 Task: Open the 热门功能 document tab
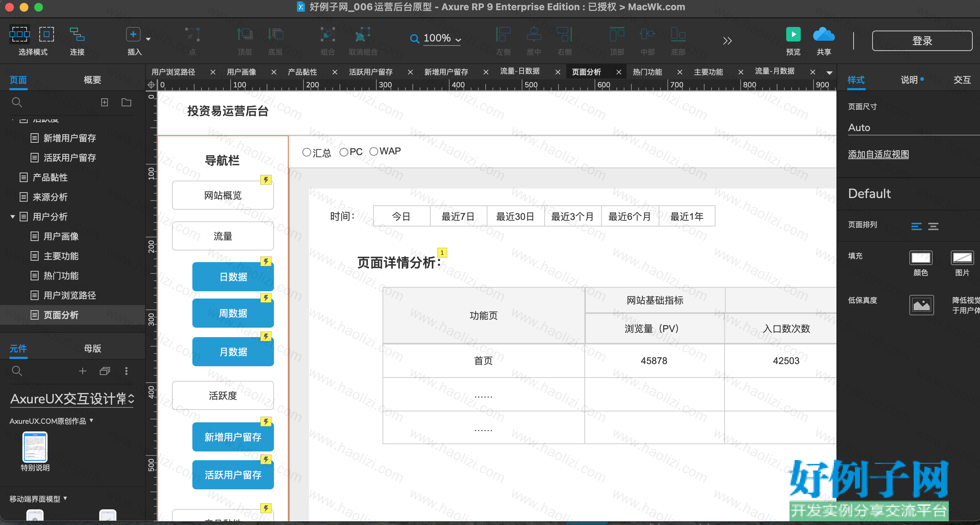click(x=647, y=72)
